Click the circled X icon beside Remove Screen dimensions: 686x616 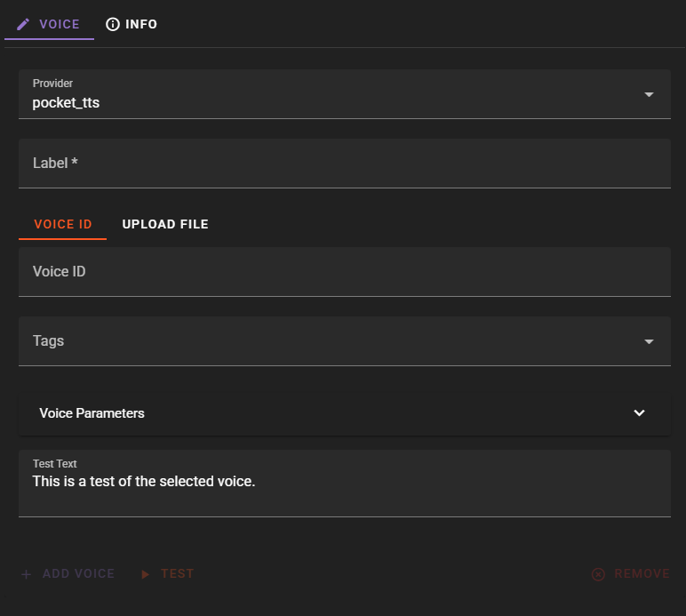pos(598,574)
